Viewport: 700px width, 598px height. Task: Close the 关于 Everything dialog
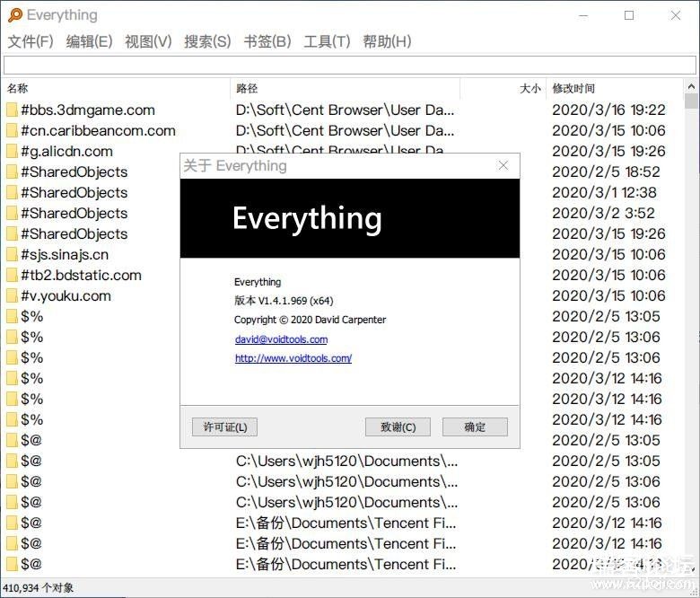click(x=503, y=166)
